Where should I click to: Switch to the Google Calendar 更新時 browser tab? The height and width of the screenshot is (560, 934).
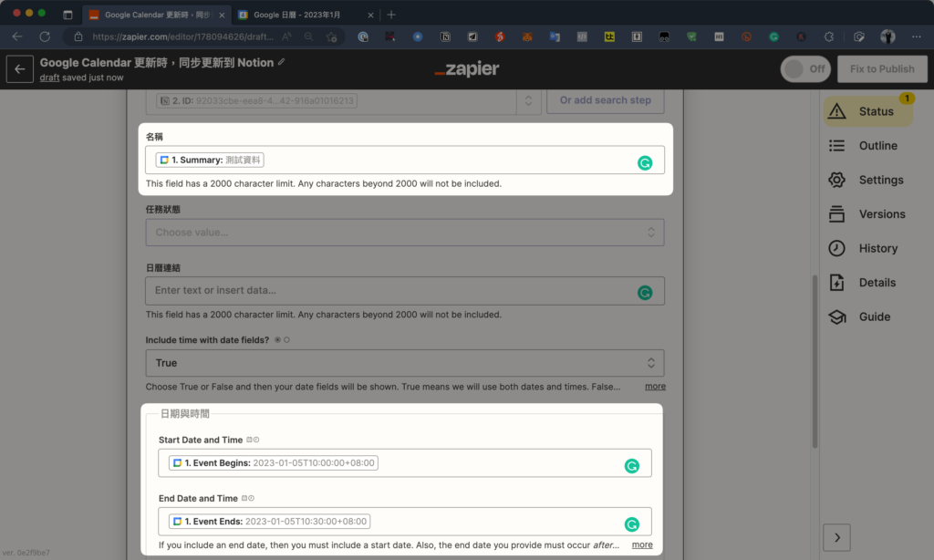click(x=157, y=15)
